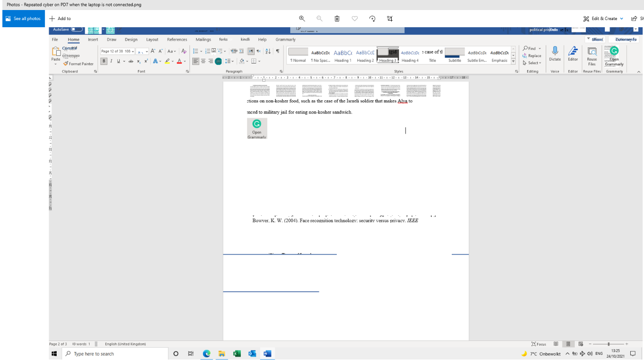Open the Grammarly ribbon tab
Viewport: 644px width, 362px height.
click(285, 40)
